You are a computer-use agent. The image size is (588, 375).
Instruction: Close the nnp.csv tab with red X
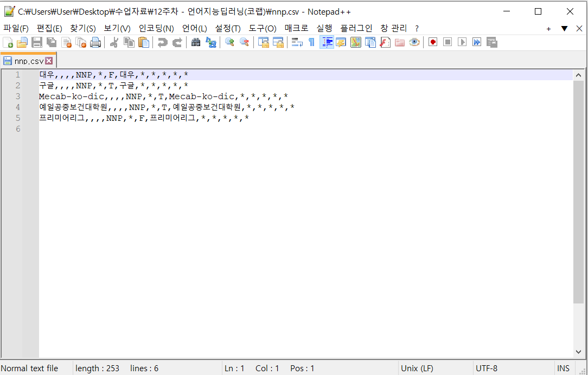point(49,61)
